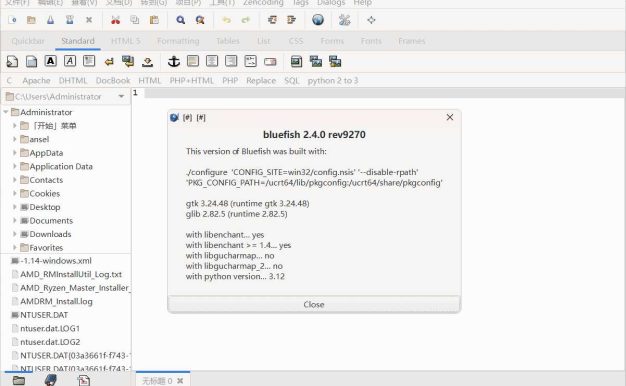Switch to the HTML 5 tab
Image resolution: width=626 pixels, height=386 pixels.
click(x=125, y=41)
